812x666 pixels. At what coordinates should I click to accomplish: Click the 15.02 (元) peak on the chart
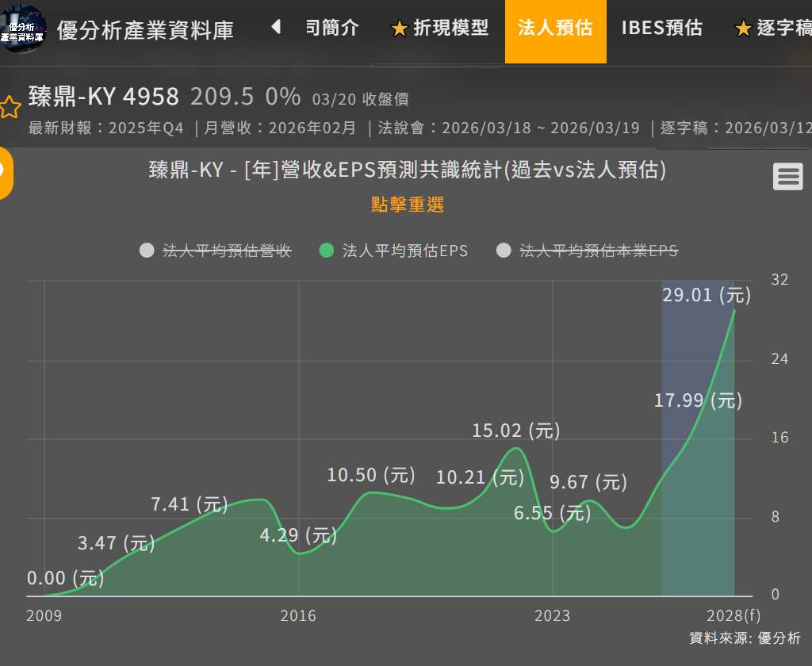[516, 449]
